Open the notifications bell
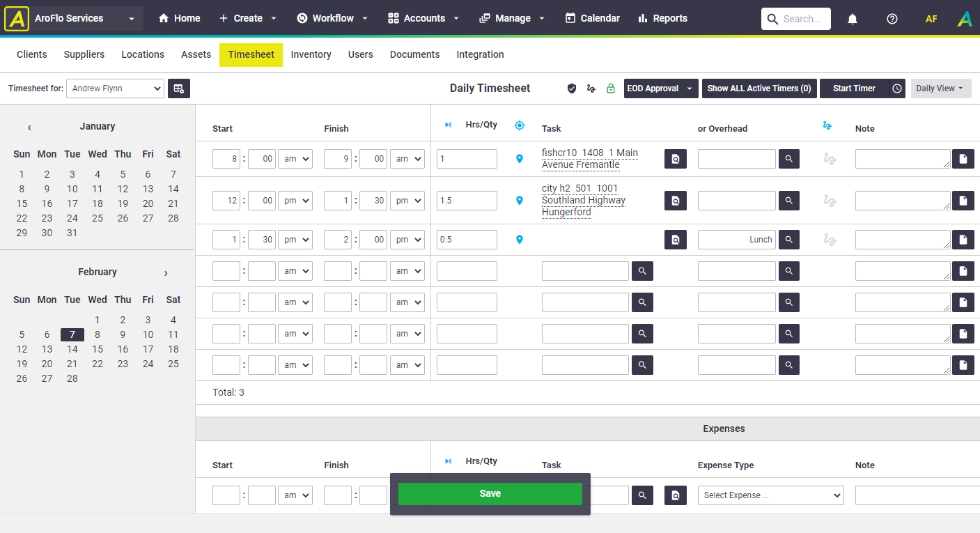Image resolution: width=980 pixels, height=533 pixels. pos(853,19)
